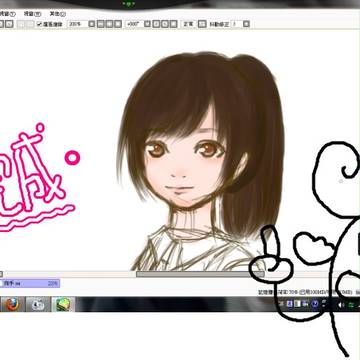This screenshot has width=360, height=360.
Task: Open the rotation angle dropdown
Action: pos(148,24)
